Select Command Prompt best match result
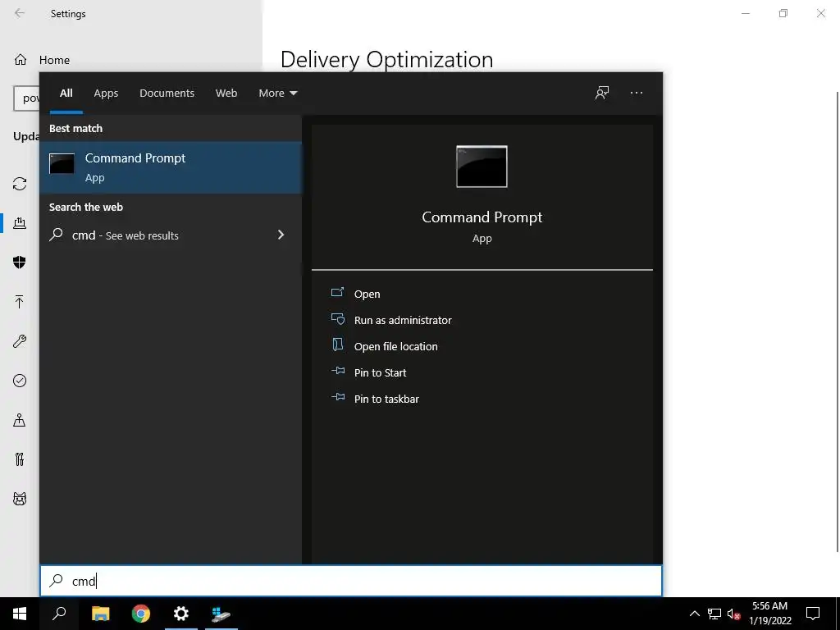The width and height of the screenshot is (840, 630). (x=171, y=167)
